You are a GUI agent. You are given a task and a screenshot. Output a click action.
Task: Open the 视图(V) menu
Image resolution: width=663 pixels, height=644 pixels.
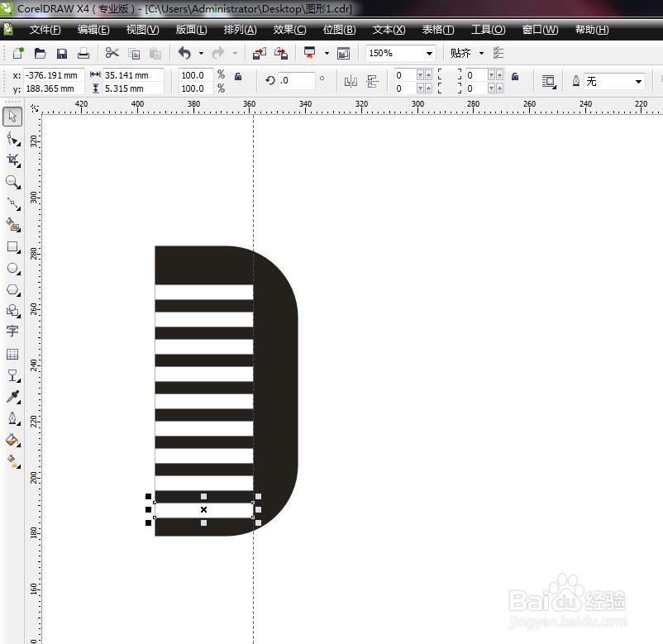click(x=142, y=30)
